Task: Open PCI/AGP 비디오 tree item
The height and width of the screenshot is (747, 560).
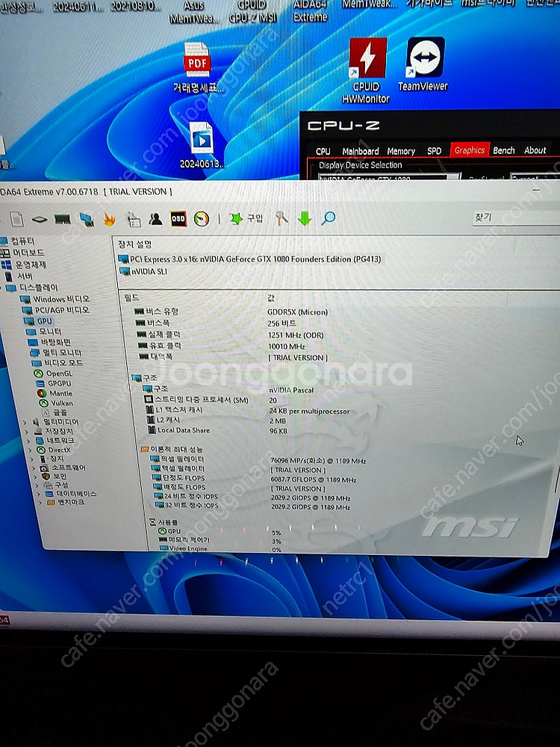Action: 56,310
